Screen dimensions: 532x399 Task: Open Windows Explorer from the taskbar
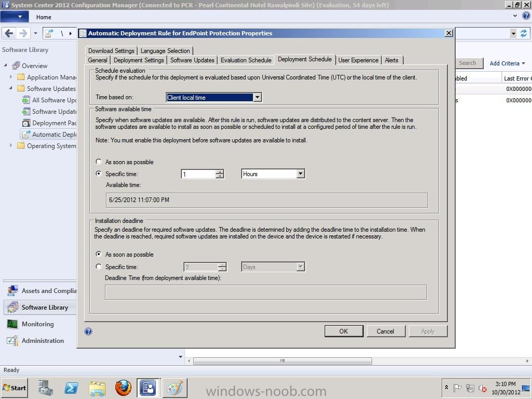pyautogui.click(x=97, y=388)
